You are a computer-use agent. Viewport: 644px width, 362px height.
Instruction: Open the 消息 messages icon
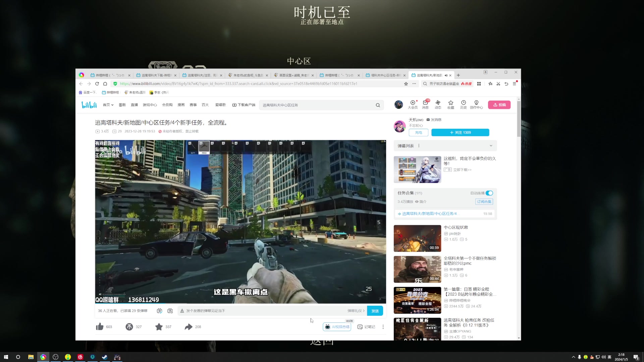(x=425, y=105)
